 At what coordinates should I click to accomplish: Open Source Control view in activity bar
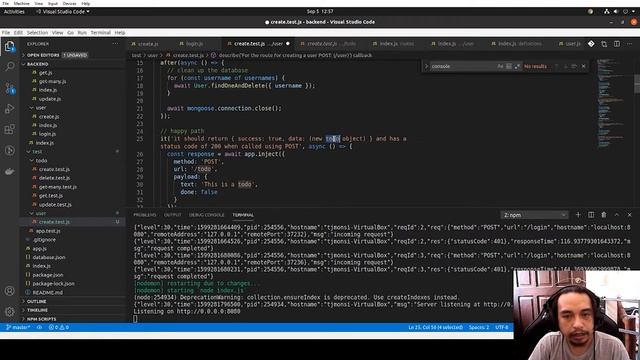point(10,88)
